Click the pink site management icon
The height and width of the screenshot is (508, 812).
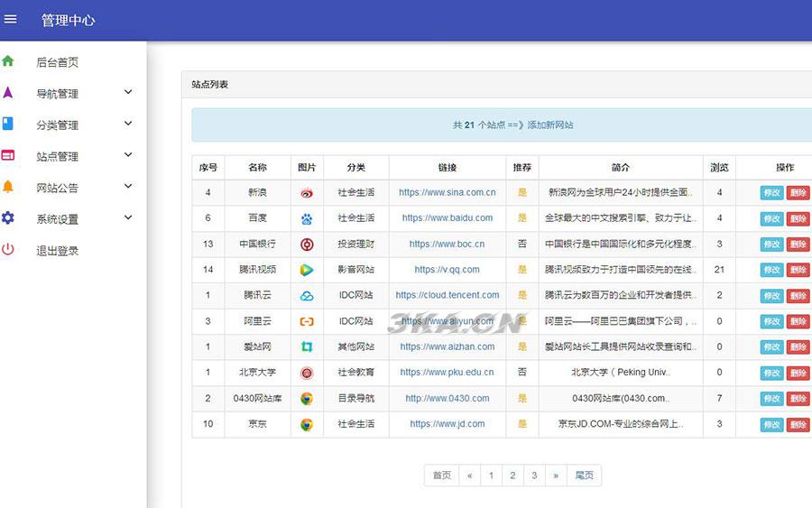[x=8, y=156]
